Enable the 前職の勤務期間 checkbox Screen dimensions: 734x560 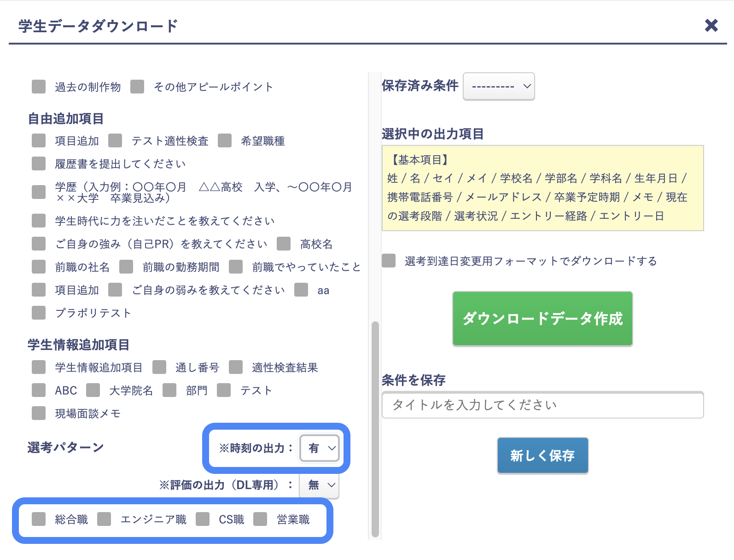point(126,267)
